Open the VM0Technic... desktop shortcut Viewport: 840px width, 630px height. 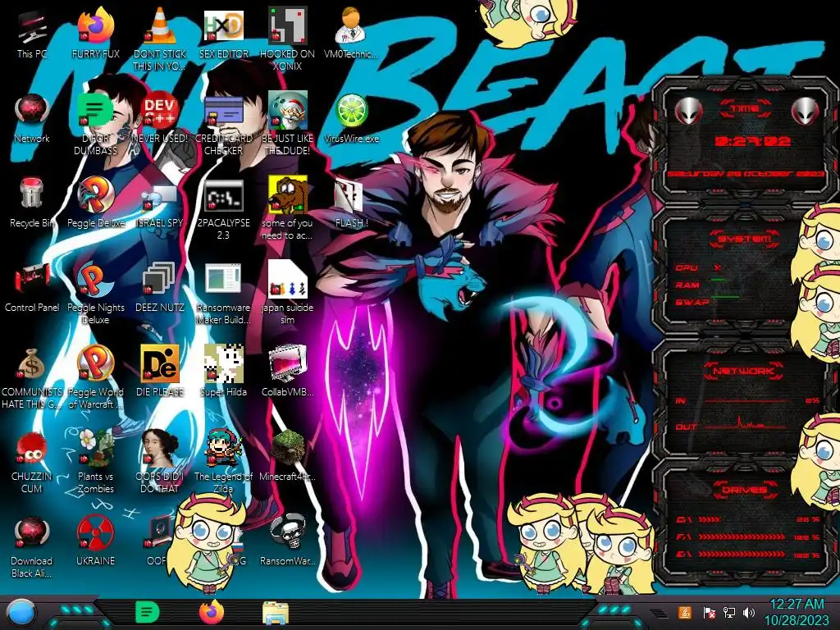tap(351, 32)
